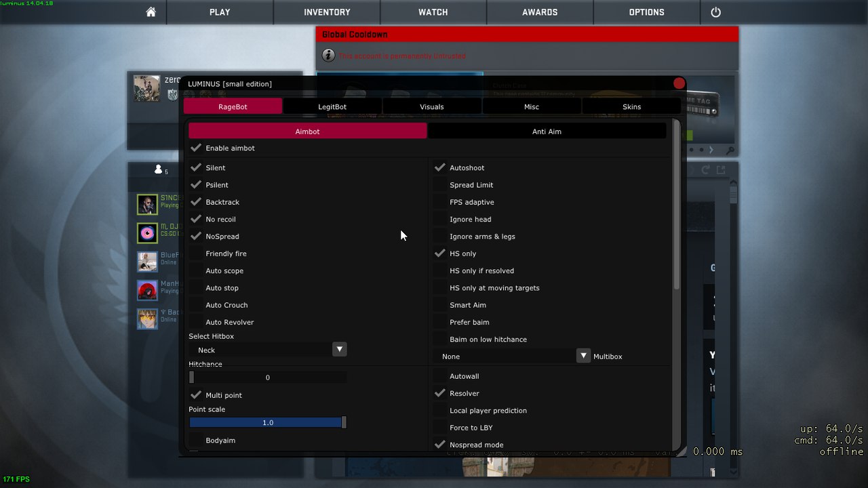
Task: Open the WATCH menu
Action: pyautogui.click(x=433, y=12)
